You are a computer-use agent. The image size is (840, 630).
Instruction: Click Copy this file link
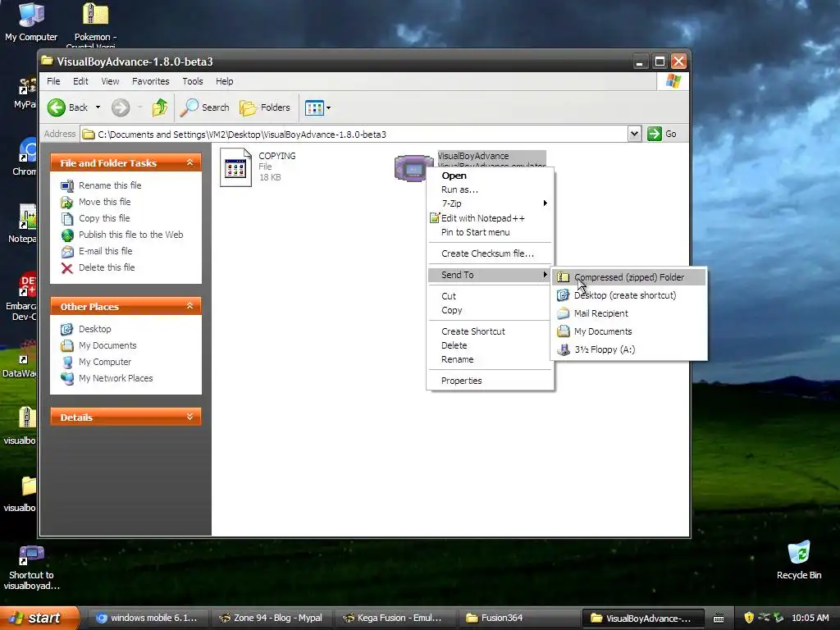pyautogui.click(x=104, y=218)
